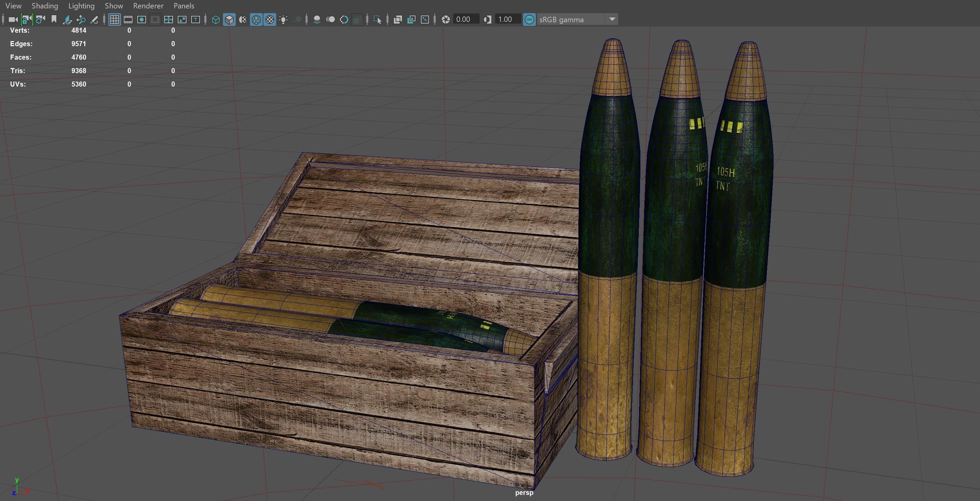Toggle the X-Ray Joints icon
The width and height of the screenshot is (980, 501).
(425, 20)
